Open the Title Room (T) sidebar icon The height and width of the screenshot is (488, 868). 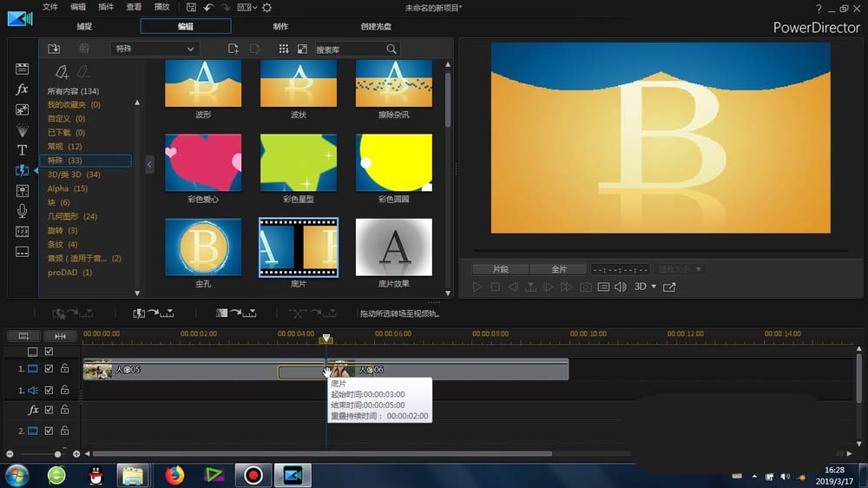tap(23, 150)
